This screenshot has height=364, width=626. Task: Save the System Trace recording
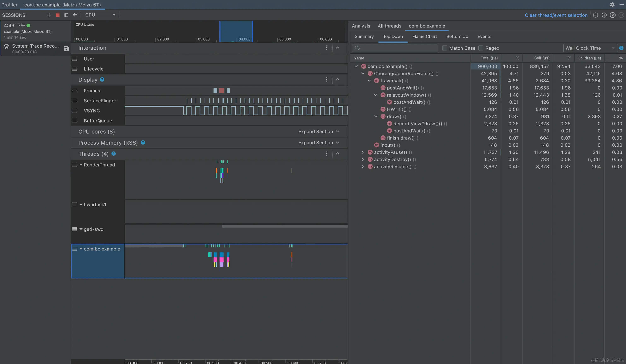pyautogui.click(x=66, y=49)
